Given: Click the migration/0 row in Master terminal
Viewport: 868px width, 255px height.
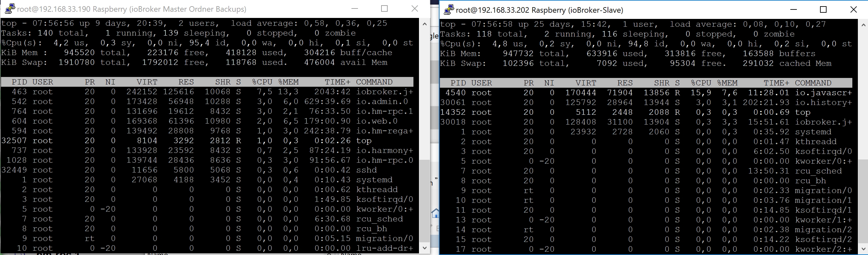Looking at the screenshot, I should pos(207,238).
